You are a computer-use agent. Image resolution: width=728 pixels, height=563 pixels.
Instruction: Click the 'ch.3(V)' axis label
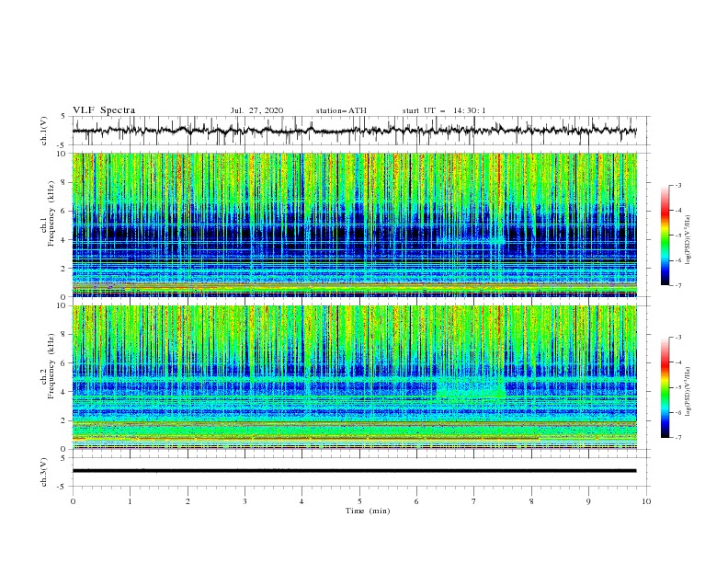(x=44, y=472)
